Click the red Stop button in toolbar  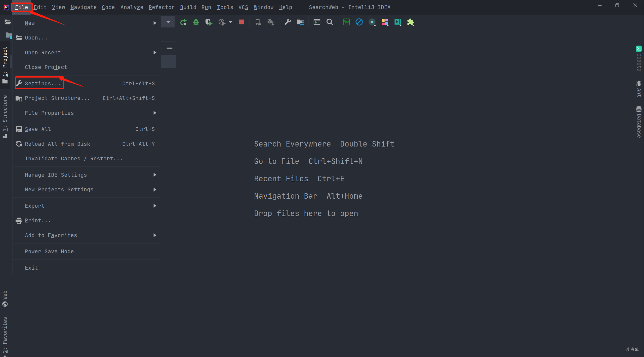[x=241, y=22]
